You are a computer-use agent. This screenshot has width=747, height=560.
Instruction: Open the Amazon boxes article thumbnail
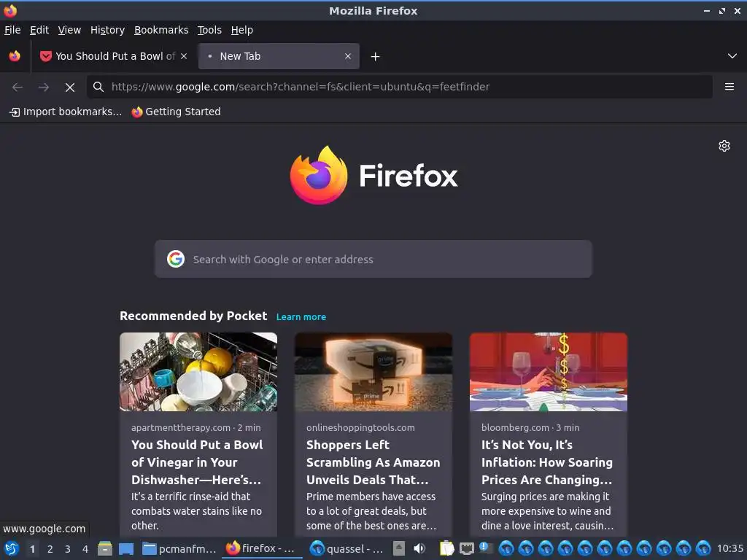373,372
